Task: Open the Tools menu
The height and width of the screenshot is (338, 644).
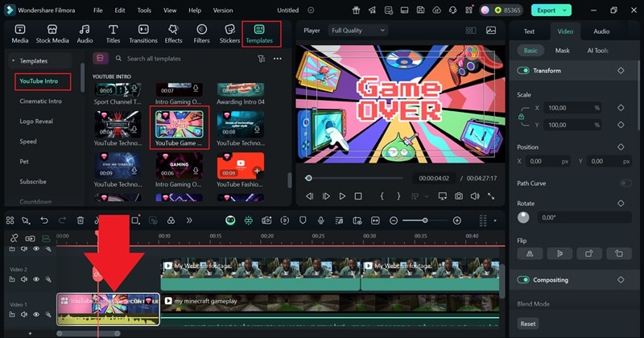Action: (x=144, y=10)
